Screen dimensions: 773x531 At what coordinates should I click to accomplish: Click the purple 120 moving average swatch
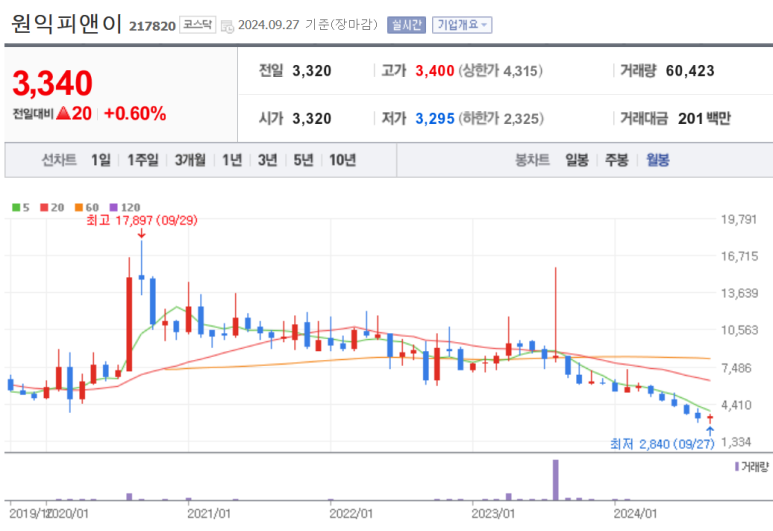click(114, 208)
